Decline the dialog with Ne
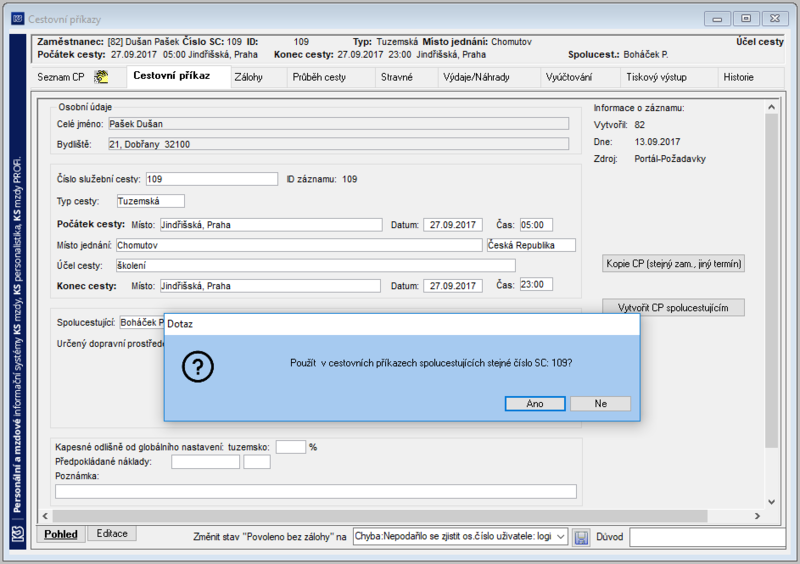Screen dimensions: 800x564 tap(601, 404)
